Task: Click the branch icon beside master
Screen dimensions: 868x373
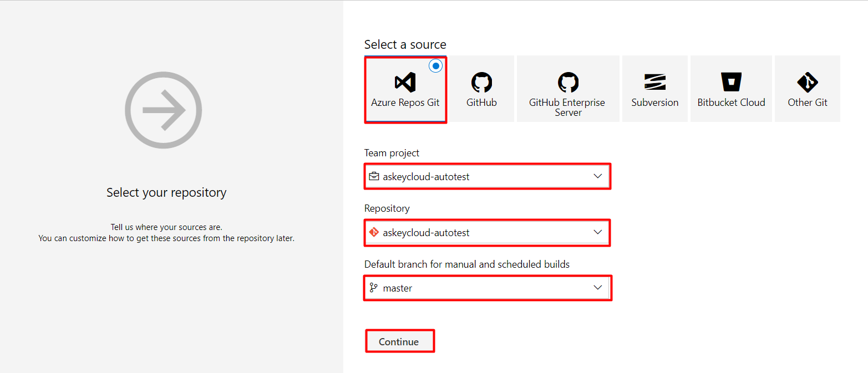Action: click(x=374, y=288)
